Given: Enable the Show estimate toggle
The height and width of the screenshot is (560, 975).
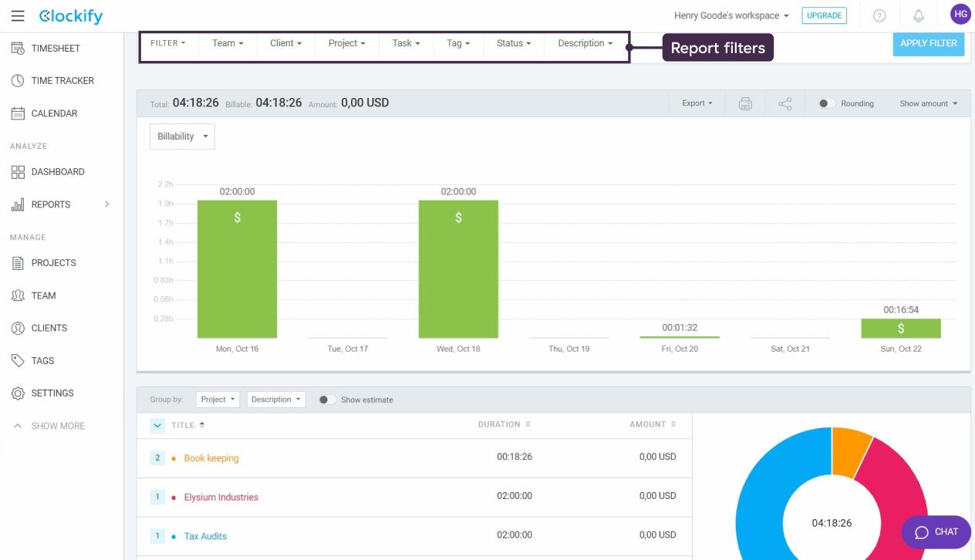Looking at the screenshot, I should (327, 400).
